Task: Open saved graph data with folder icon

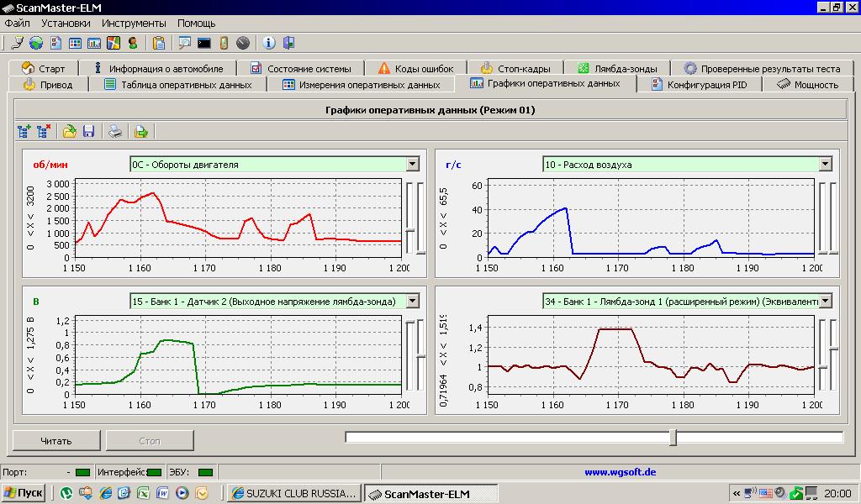Action: coord(70,131)
